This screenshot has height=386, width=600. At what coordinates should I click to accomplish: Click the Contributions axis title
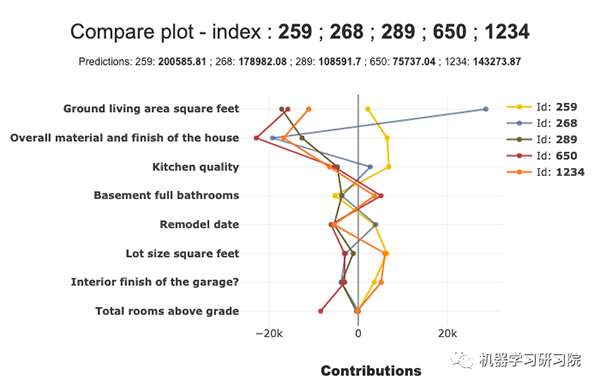pos(371,371)
